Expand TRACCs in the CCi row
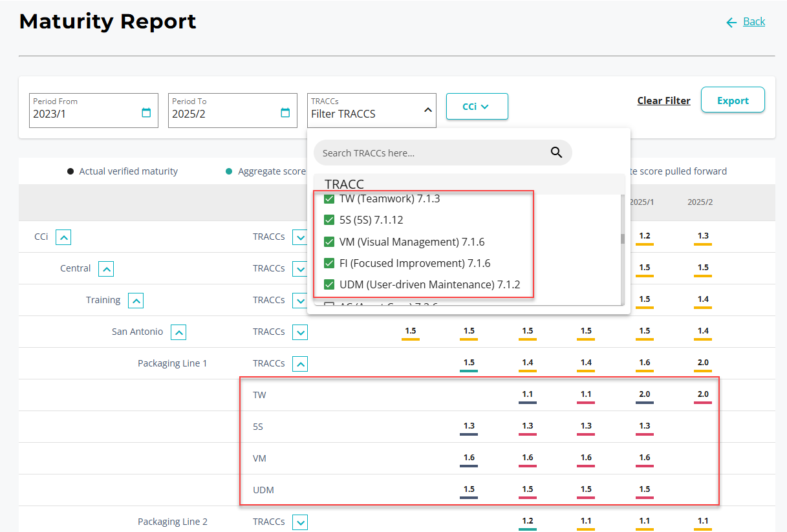Viewport: 787px width, 532px height. (300, 237)
